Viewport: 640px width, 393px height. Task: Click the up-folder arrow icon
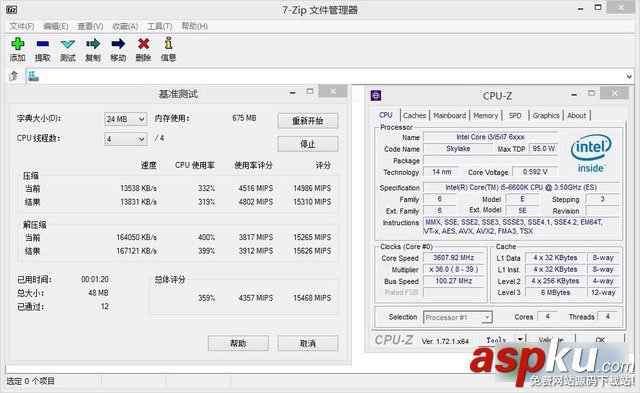tap(13, 76)
